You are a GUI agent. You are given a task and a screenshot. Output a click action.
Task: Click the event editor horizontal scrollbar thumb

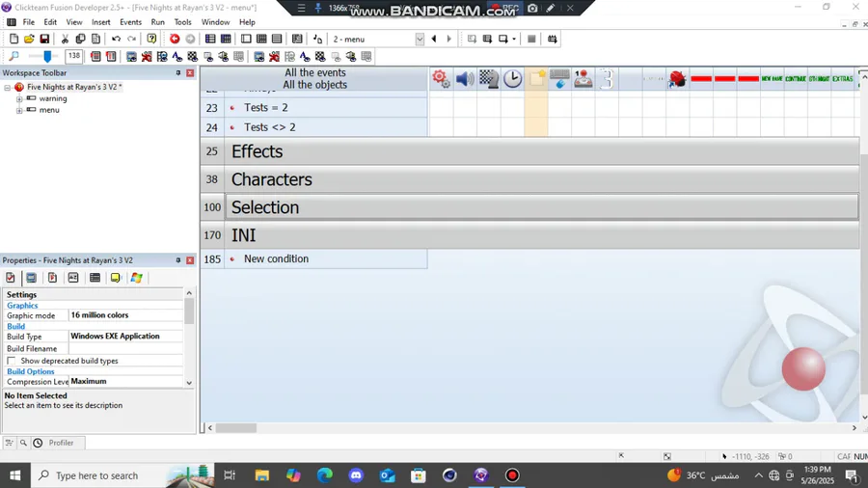[236, 427]
